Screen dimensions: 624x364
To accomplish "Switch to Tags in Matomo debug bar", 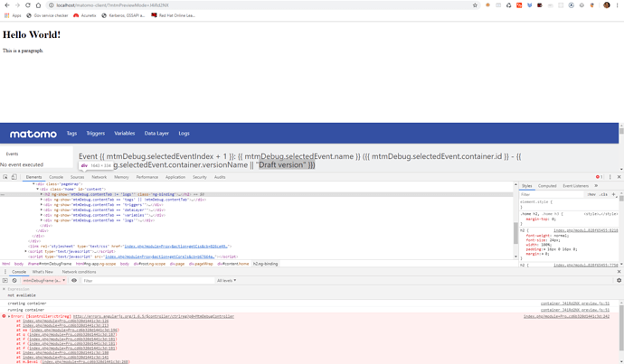I will (x=71, y=133).
